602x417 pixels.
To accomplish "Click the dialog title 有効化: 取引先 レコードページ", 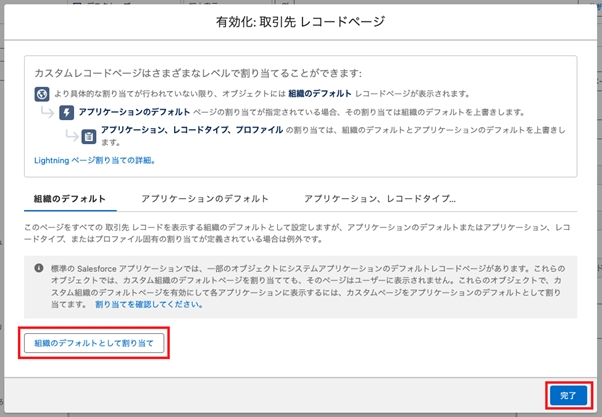I will [x=301, y=21].
